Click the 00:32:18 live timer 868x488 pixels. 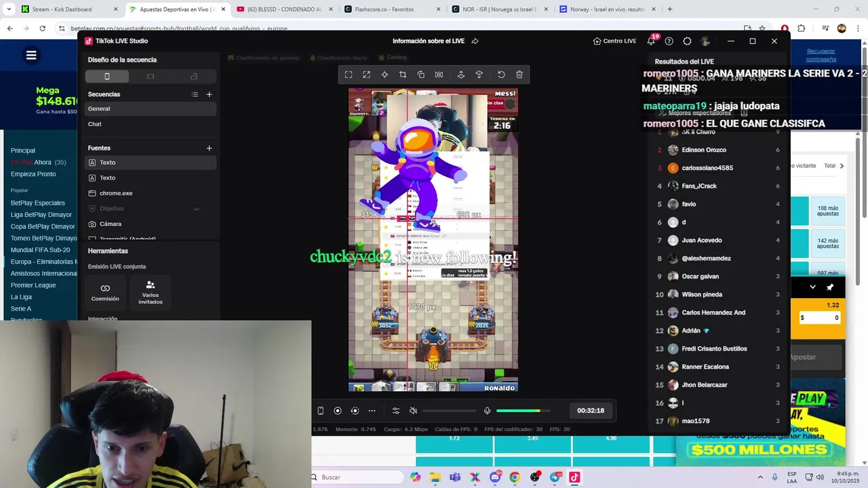591,411
